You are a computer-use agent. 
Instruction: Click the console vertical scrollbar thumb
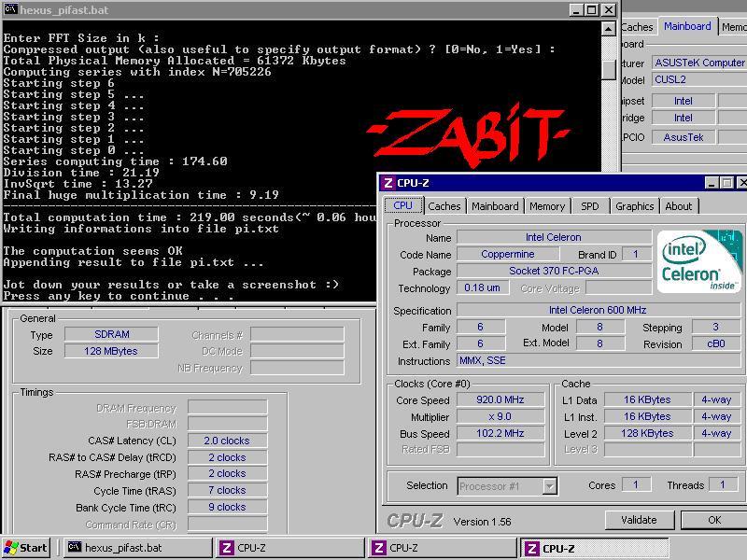coord(609,69)
